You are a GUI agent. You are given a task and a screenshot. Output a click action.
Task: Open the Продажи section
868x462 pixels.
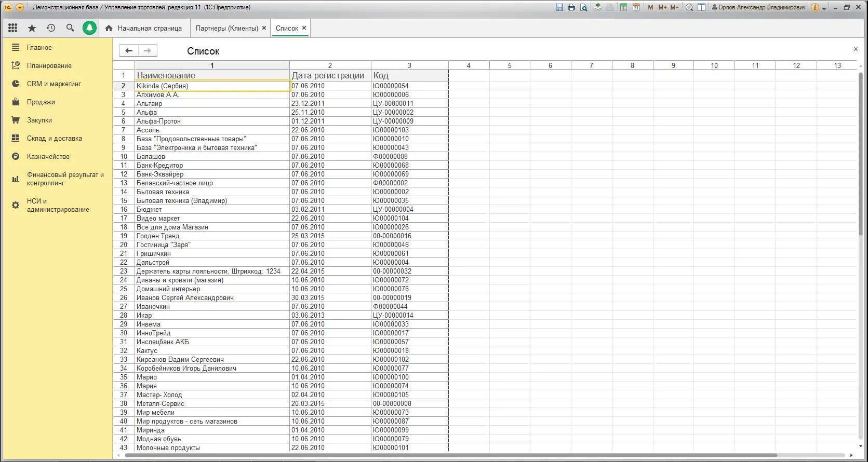click(x=41, y=102)
